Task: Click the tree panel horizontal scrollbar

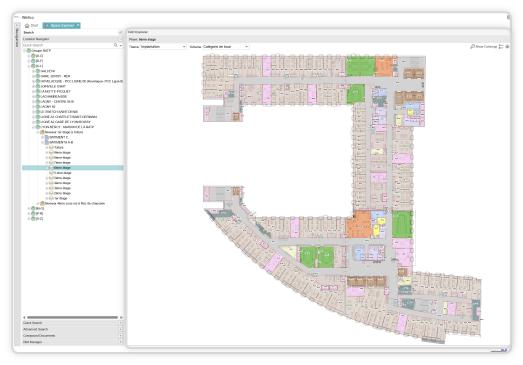Action: pyautogui.click(x=72, y=317)
